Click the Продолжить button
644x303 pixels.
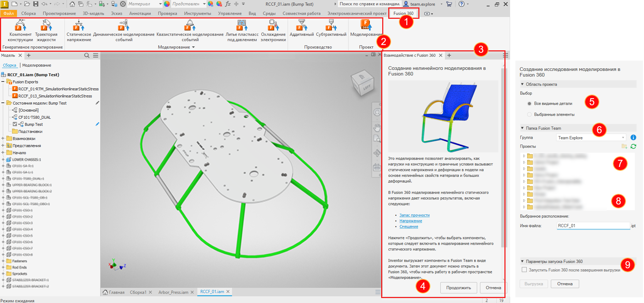pyautogui.click(x=459, y=287)
